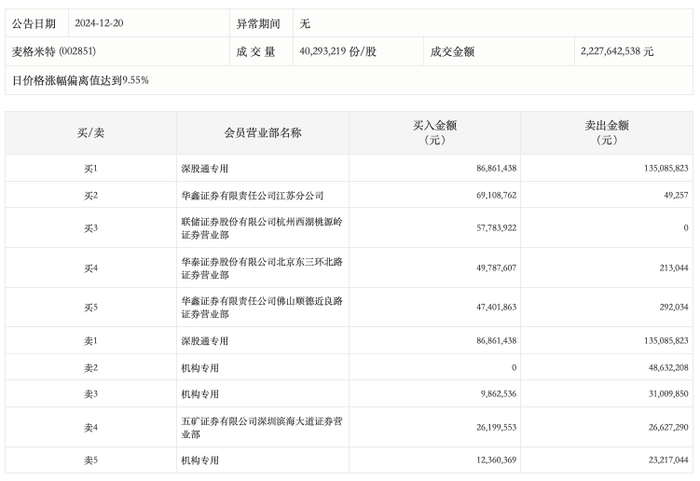Open 华鑫证券佛山顺德近良路证券营业部 entry

[262, 307]
